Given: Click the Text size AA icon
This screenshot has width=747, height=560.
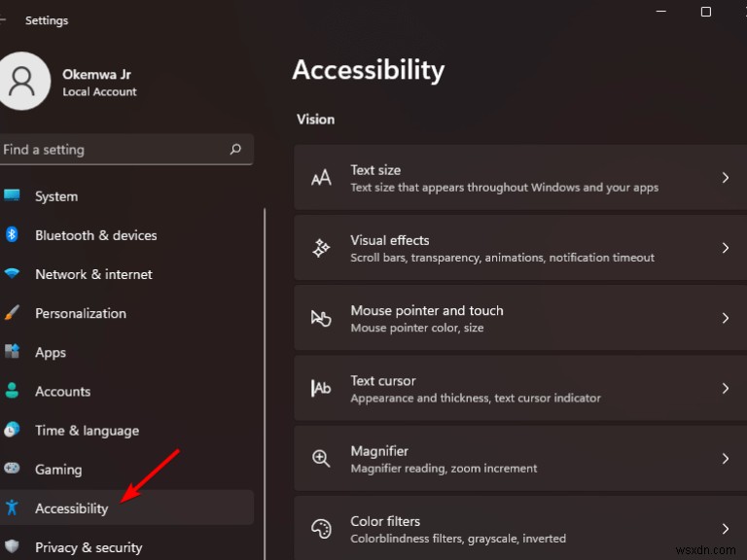Looking at the screenshot, I should click(321, 178).
